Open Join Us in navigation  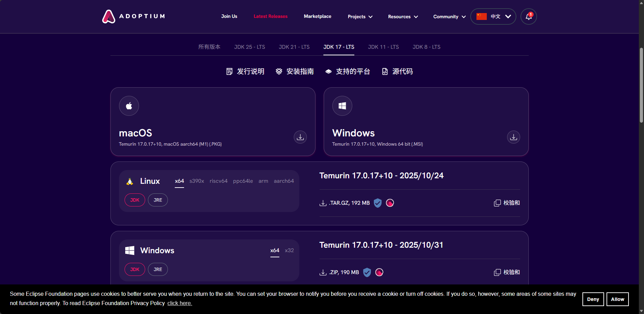(229, 16)
